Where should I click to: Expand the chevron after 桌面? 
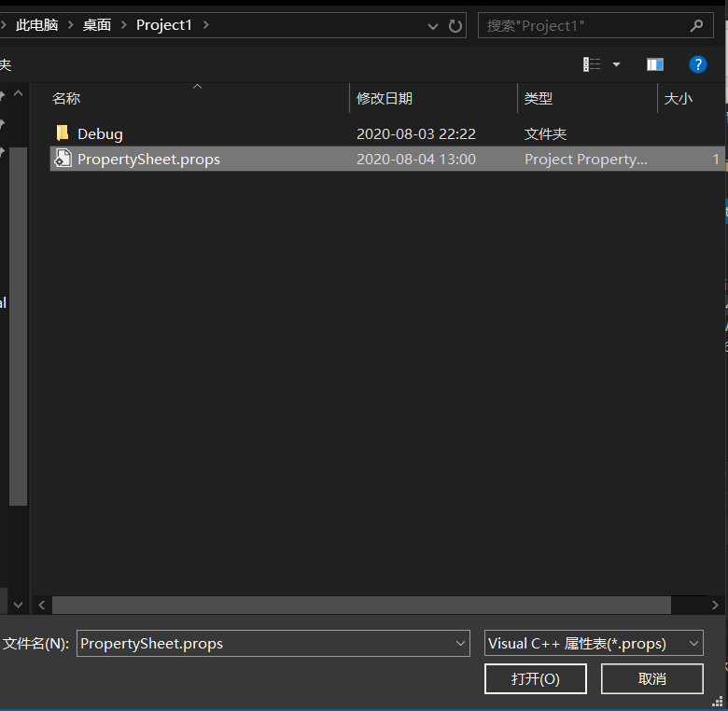124,25
